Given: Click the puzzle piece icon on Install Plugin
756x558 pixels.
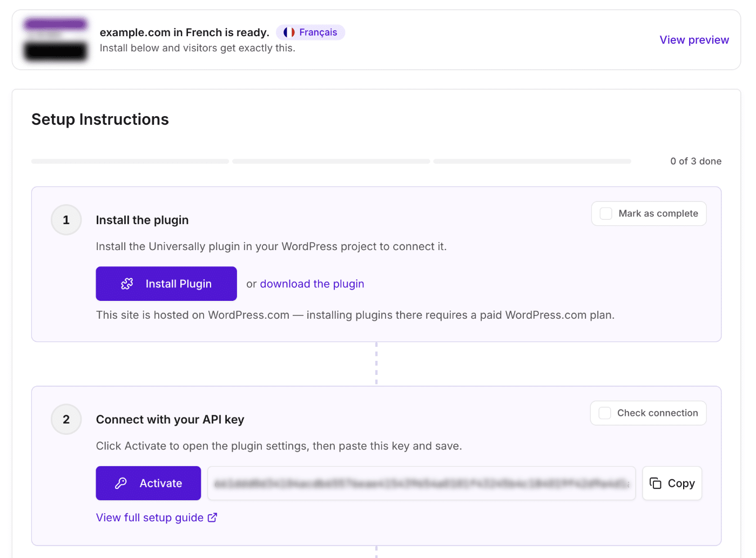Looking at the screenshot, I should pos(127,284).
